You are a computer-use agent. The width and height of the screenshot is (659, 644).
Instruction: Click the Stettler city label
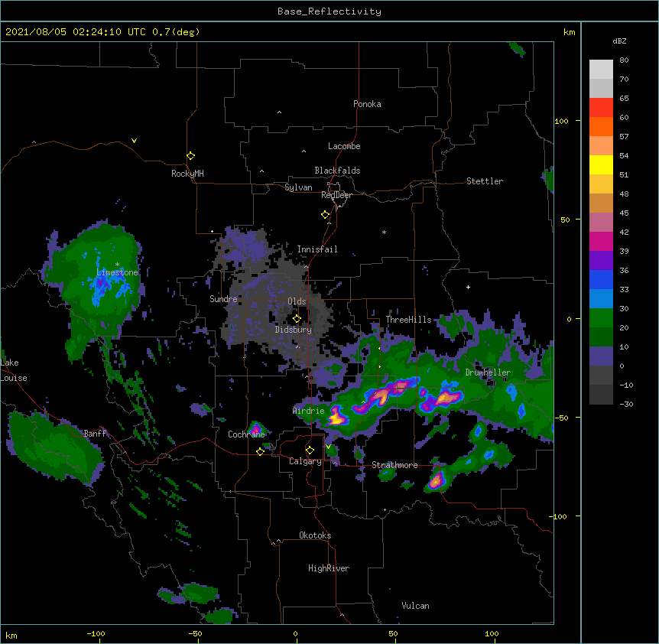coord(485,181)
